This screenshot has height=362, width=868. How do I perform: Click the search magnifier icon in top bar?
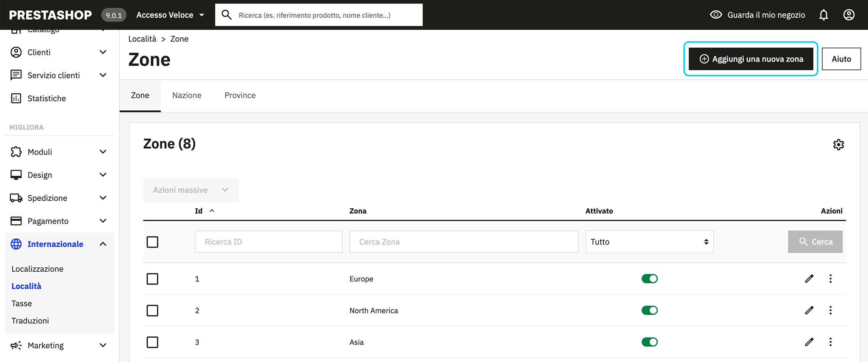[x=227, y=15]
